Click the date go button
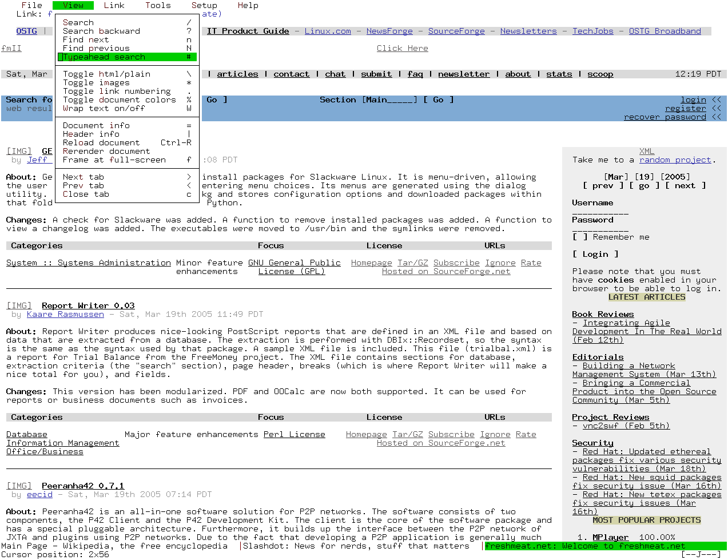 pos(644,186)
